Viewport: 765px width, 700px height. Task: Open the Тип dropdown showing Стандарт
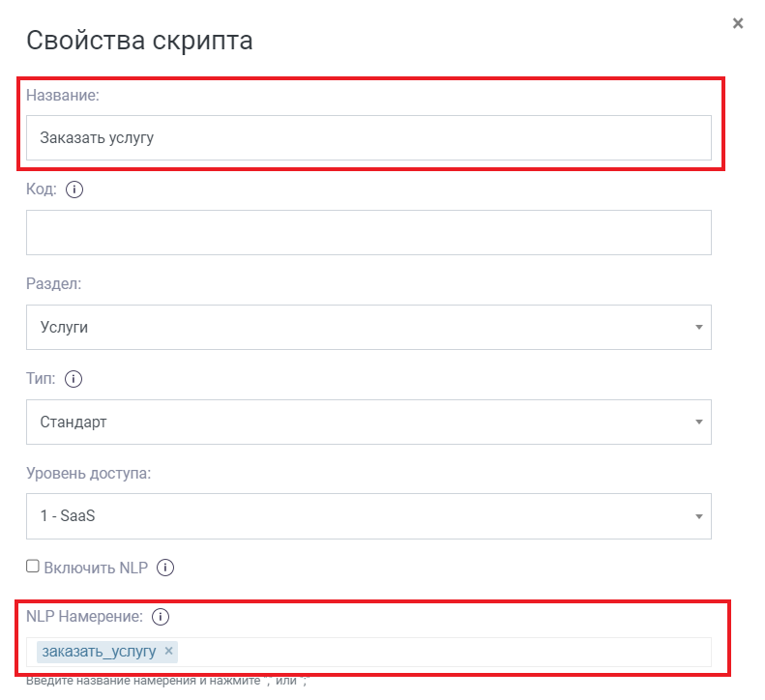[x=368, y=422]
